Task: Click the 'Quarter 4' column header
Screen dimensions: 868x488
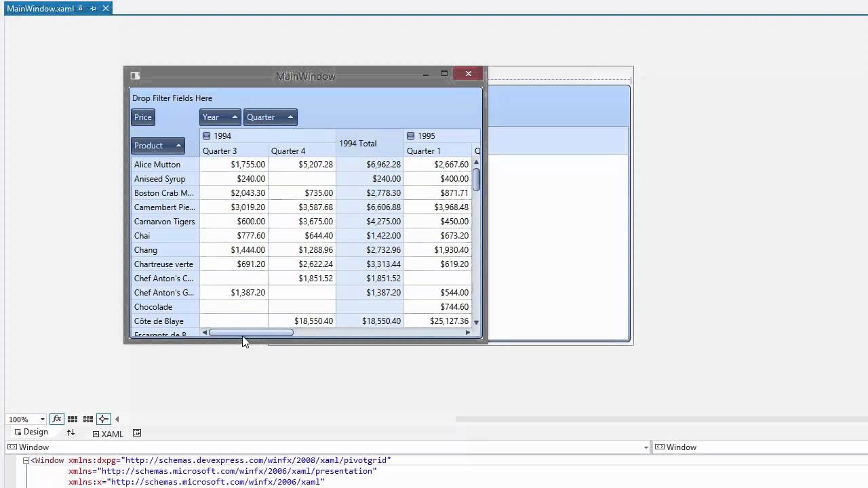Action: 302,150
